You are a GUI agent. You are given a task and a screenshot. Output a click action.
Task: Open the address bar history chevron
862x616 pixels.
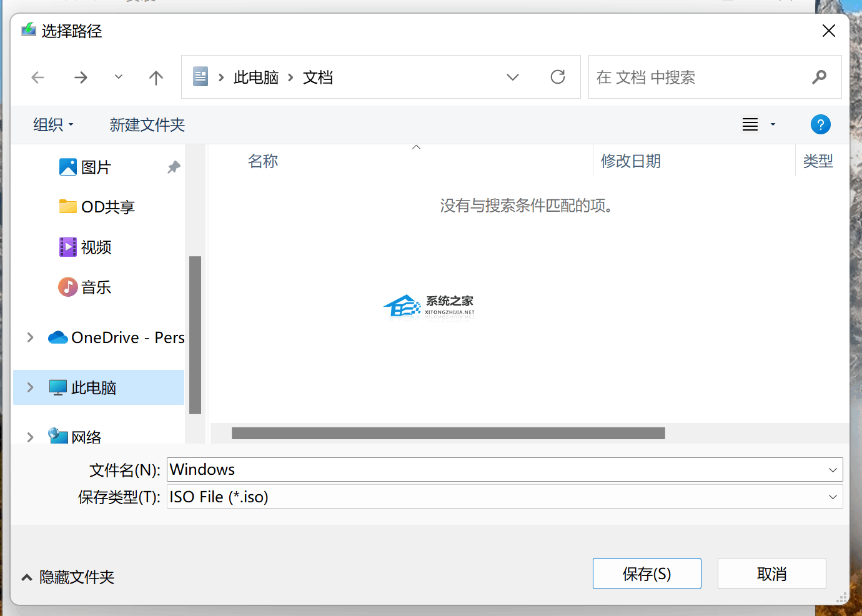[512, 77]
